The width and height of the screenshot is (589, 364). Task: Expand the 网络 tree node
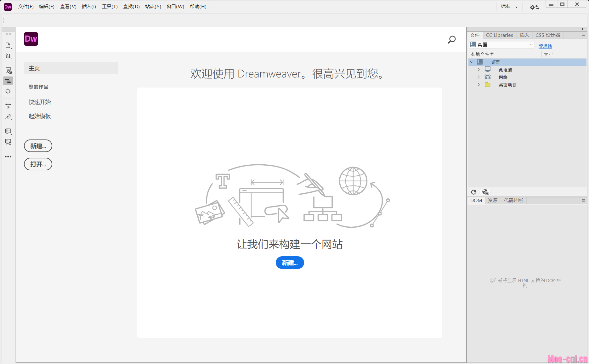479,77
